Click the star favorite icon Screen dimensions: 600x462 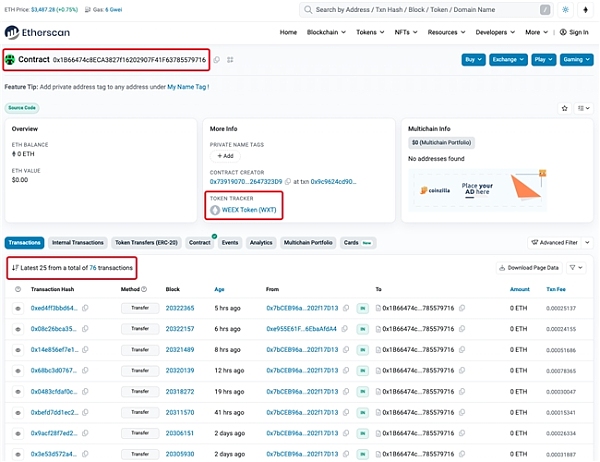[x=566, y=107]
